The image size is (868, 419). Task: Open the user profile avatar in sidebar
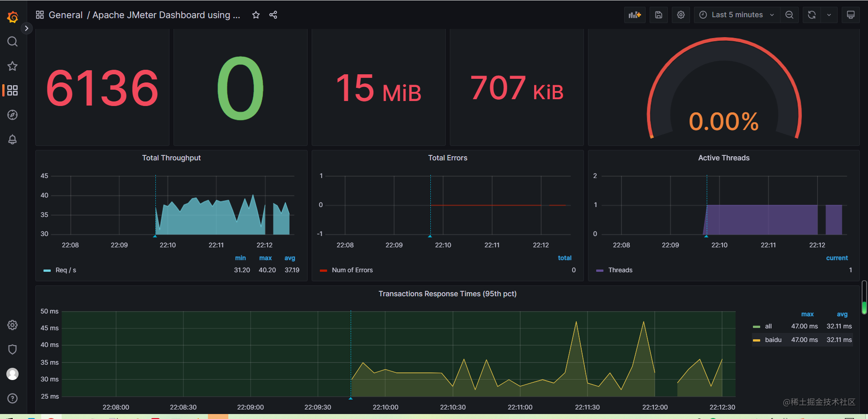tap(12, 374)
